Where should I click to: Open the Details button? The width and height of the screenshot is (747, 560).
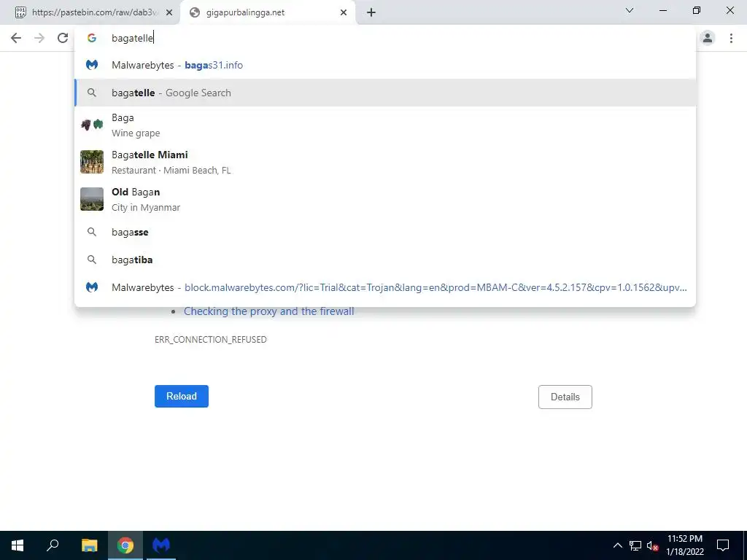(565, 397)
